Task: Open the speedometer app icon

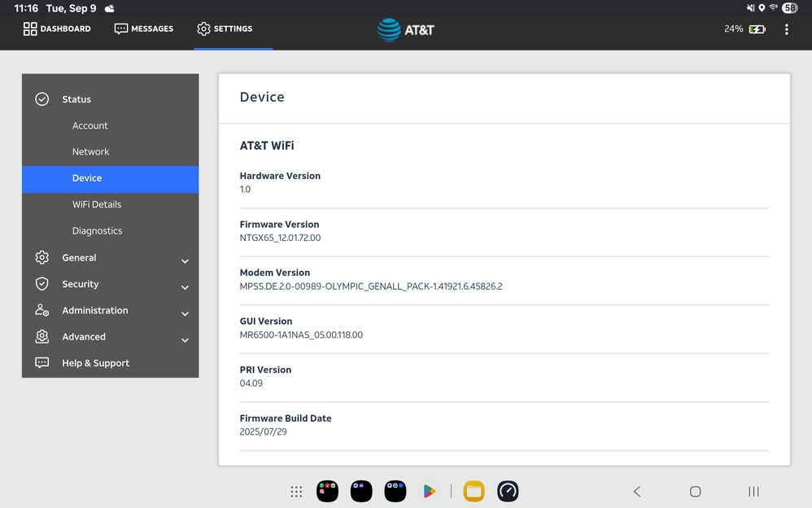Action: 508,492
